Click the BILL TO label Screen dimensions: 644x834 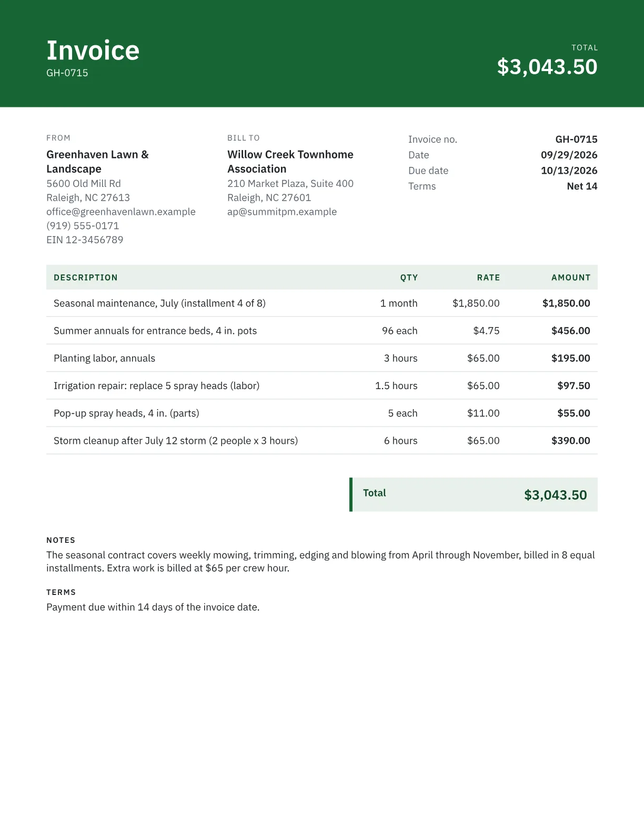click(244, 138)
